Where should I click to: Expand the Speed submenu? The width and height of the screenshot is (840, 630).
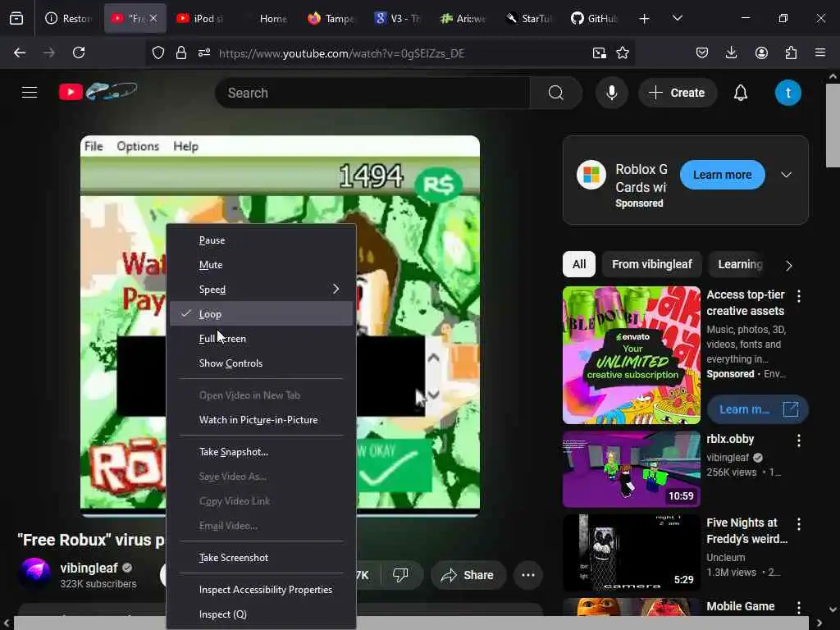click(x=262, y=290)
